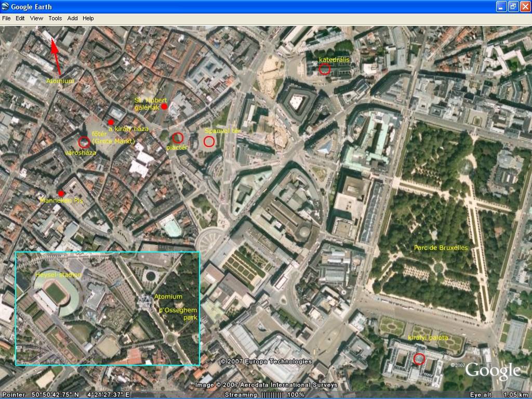The height and width of the screenshot is (399, 532).
Task: Open the Help menu
Action: click(x=88, y=18)
